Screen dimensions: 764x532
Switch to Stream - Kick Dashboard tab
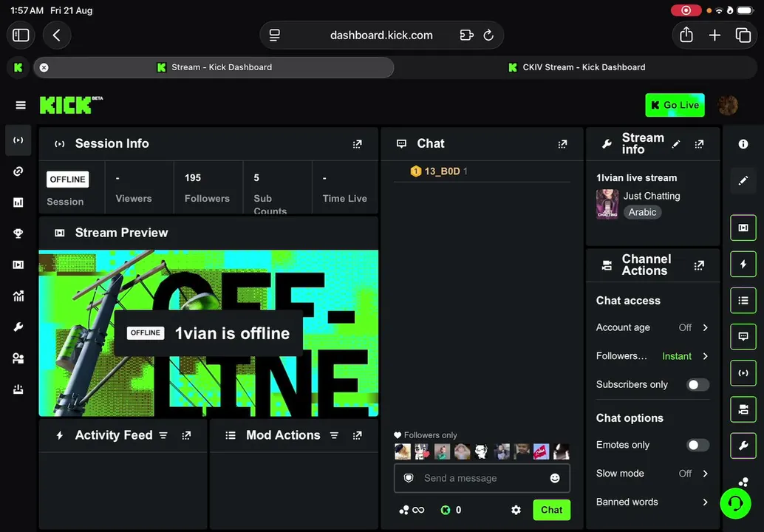214,67
